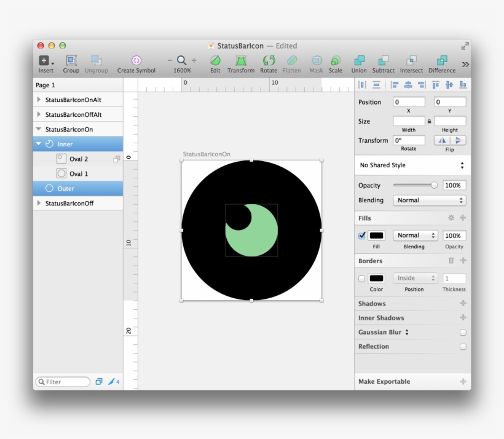
Task: Click the Edit tool icon
Action: coord(215,61)
